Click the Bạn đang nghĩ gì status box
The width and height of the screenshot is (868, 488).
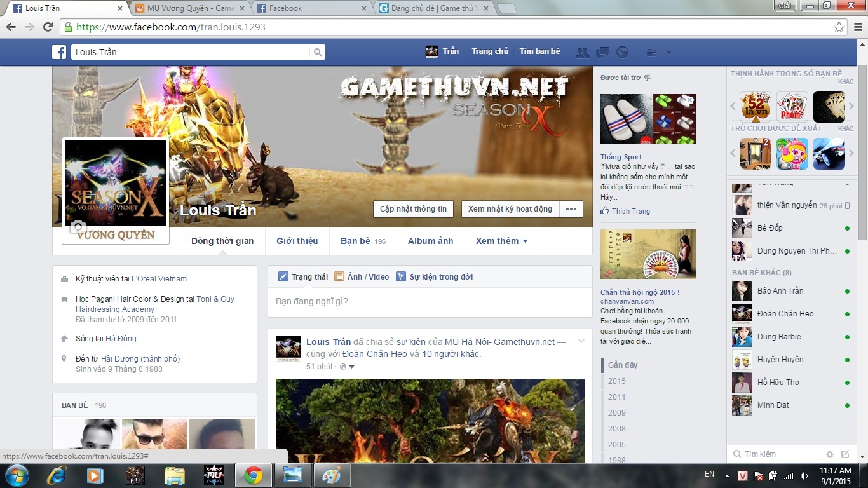[430, 301]
